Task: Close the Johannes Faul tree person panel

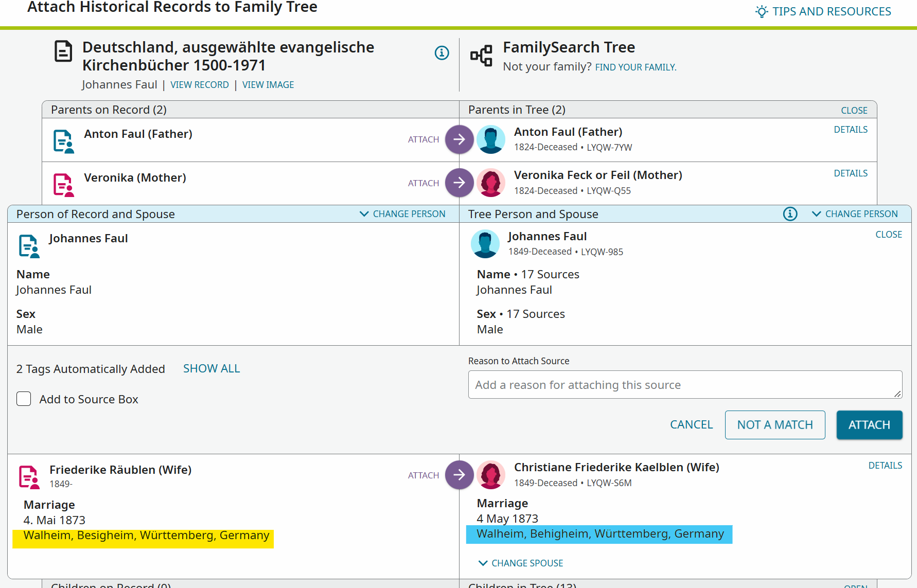Action: tap(889, 235)
